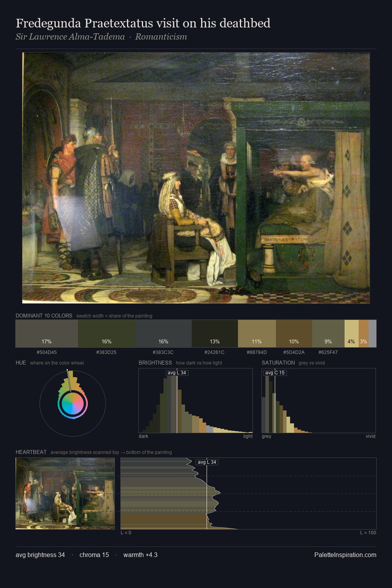392x588 pixels.
Task: Click the HUE section heading
Action: click(21, 363)
